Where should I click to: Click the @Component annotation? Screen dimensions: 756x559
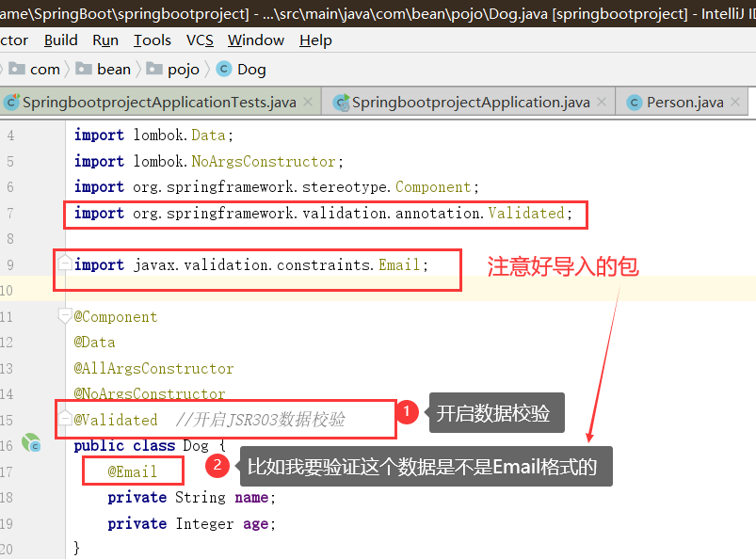click(116, 316)
